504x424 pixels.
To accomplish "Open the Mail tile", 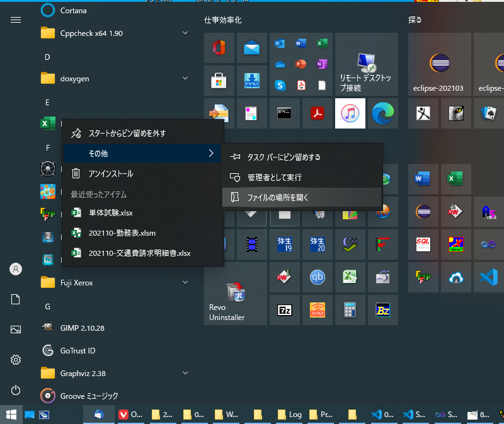I will coord(251,48).
